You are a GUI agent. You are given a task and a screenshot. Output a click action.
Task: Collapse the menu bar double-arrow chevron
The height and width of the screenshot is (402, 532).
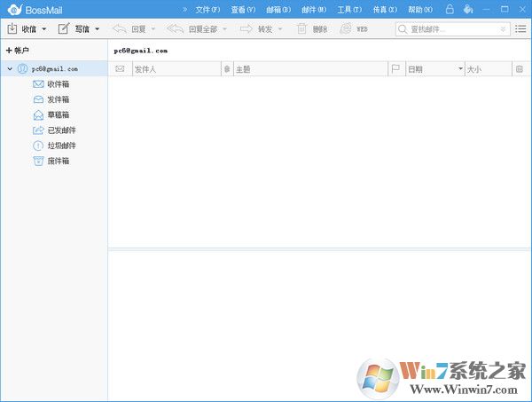coord(184,10)
